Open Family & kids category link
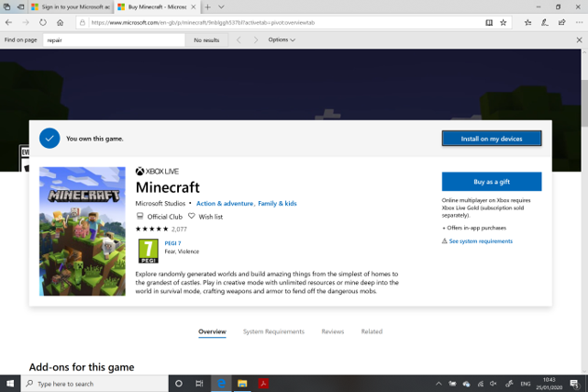This screenshot has height=392, width=588. 277,203
